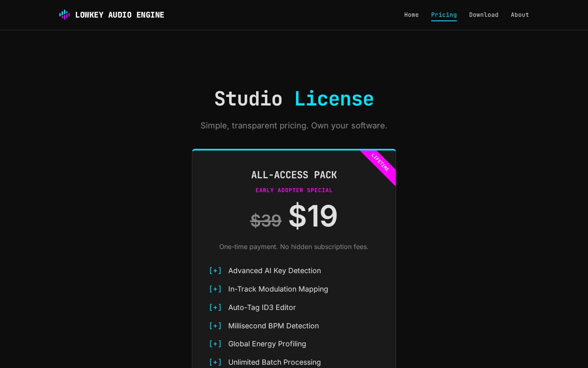Open the About page
The image size is (588, 368).
[520, 15]
